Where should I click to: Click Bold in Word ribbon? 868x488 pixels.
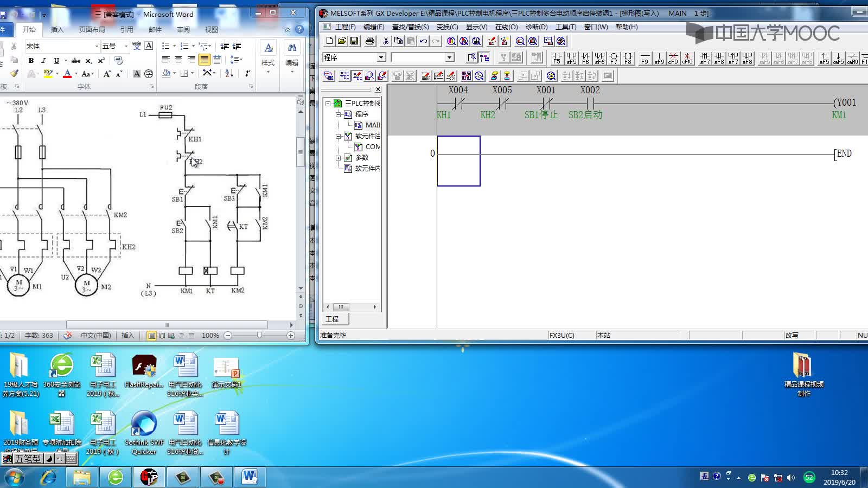(31, 60)
